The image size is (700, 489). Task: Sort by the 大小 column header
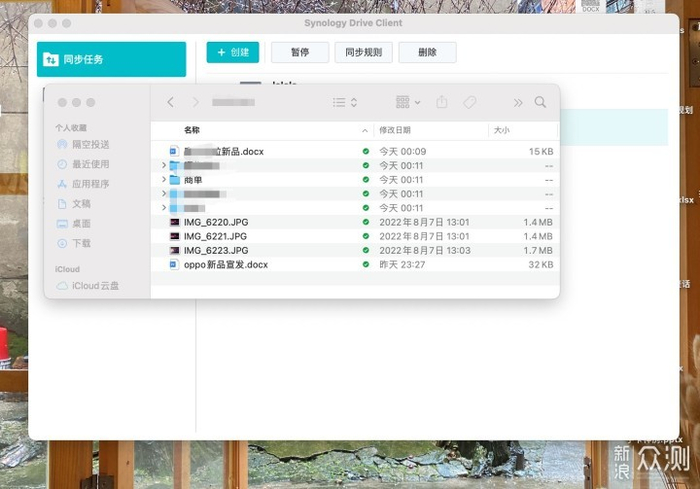(501, 130)
